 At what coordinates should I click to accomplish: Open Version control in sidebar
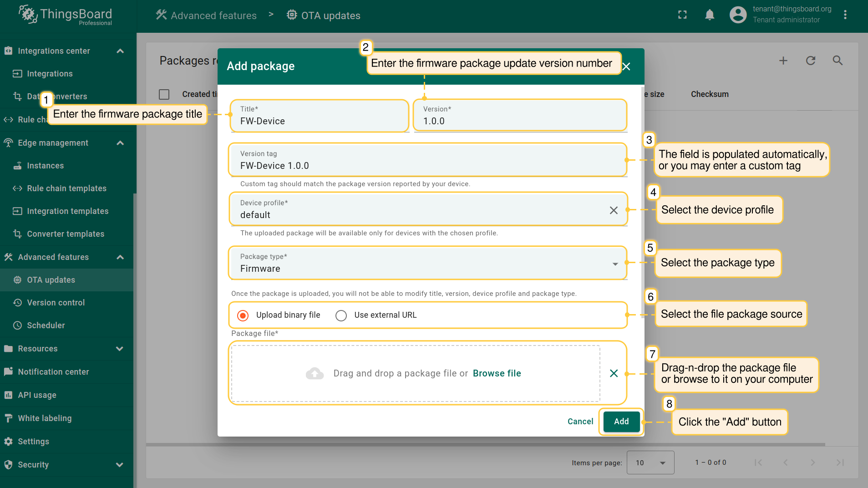(x=56, y=303)
